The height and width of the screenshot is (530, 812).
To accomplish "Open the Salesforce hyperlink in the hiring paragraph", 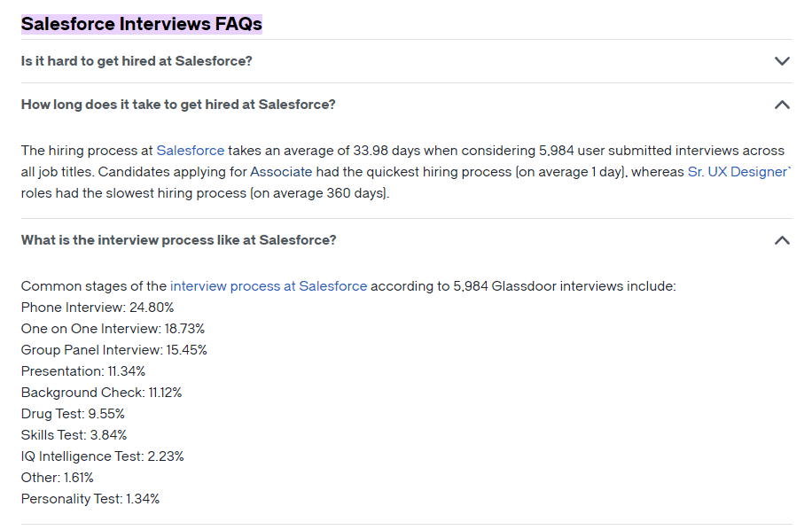I will [189, 150].
